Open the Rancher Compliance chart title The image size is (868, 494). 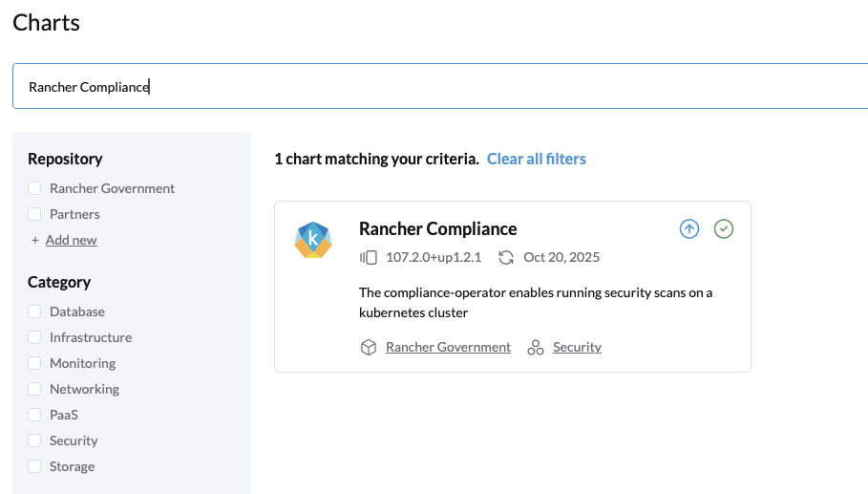click(x=438, y=228)
